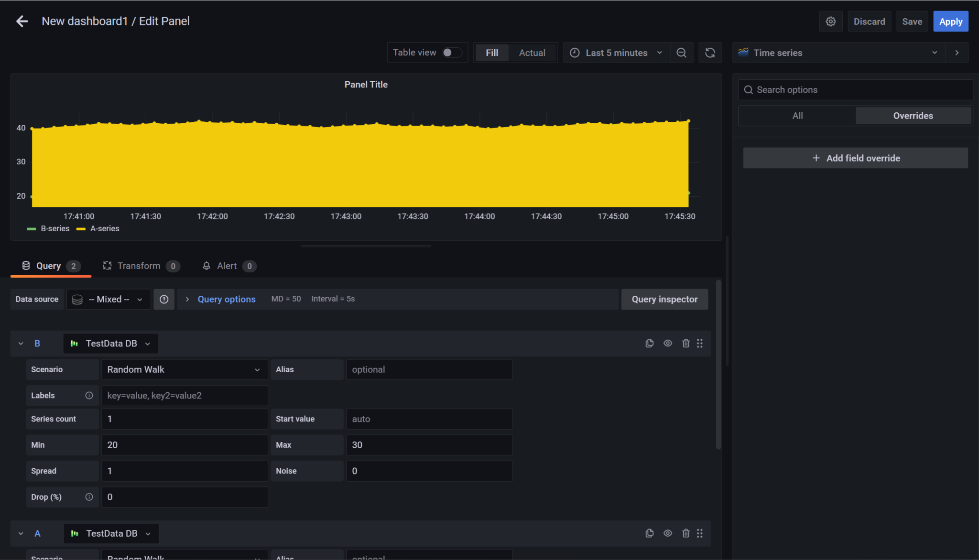Click the A-series legend color swatch

point(80,228)
